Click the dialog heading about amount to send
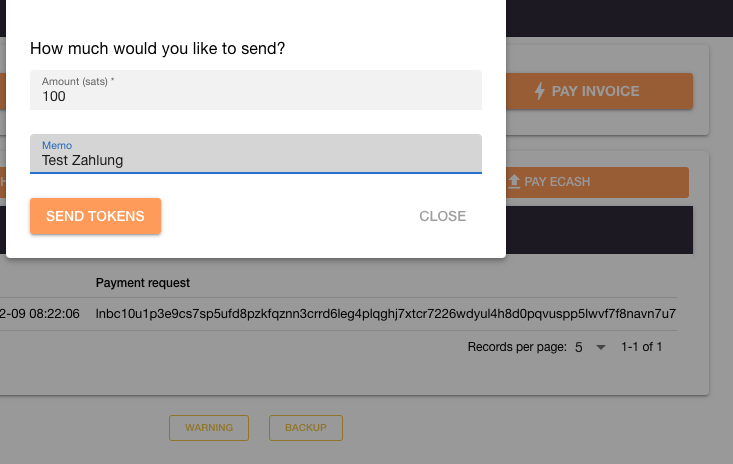 (x=158, y=49)
